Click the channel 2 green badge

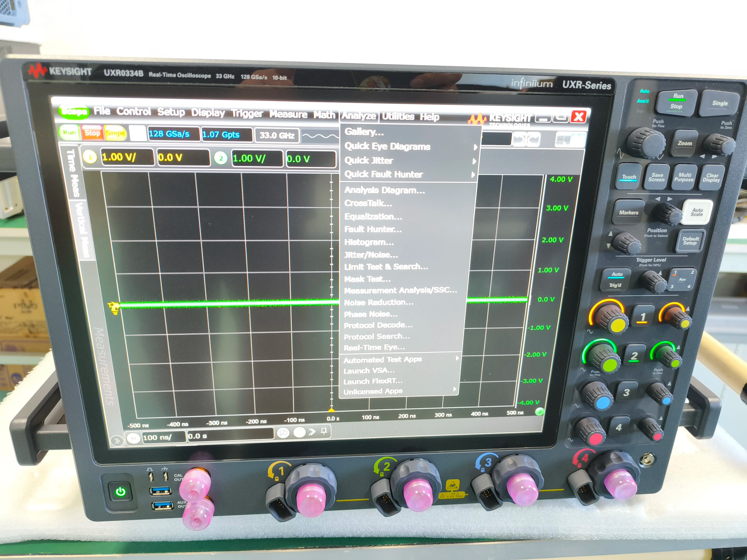point(221,158)
